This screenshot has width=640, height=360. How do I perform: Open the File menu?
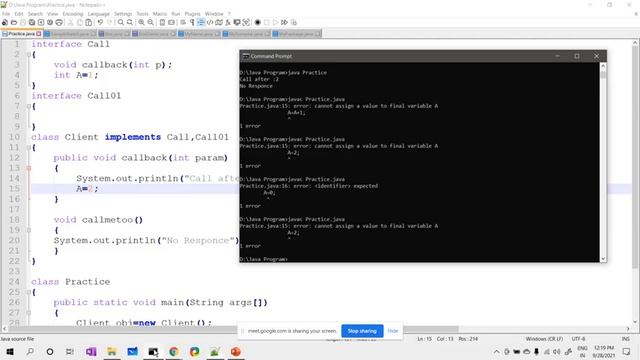click(6, 14)
